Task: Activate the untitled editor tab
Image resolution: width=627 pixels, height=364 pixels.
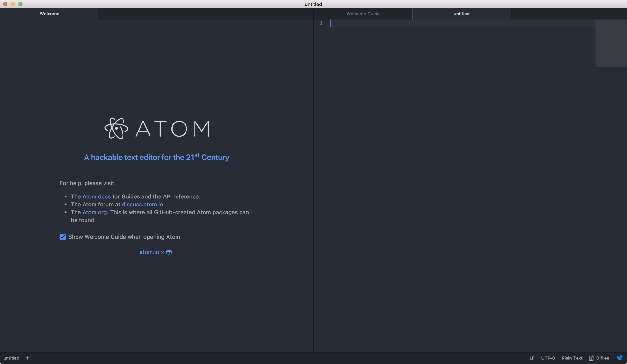Action: coord(461,14)
